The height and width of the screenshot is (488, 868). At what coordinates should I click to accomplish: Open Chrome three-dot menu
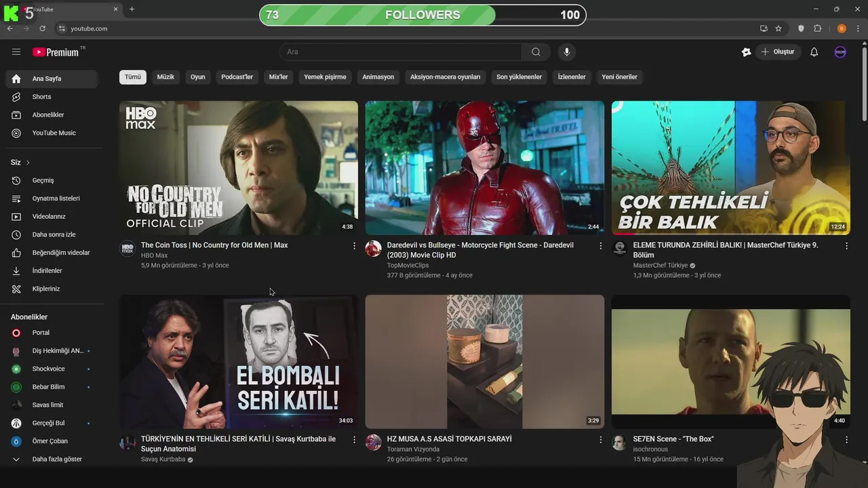pyautogui.click(x=859, y=28)
